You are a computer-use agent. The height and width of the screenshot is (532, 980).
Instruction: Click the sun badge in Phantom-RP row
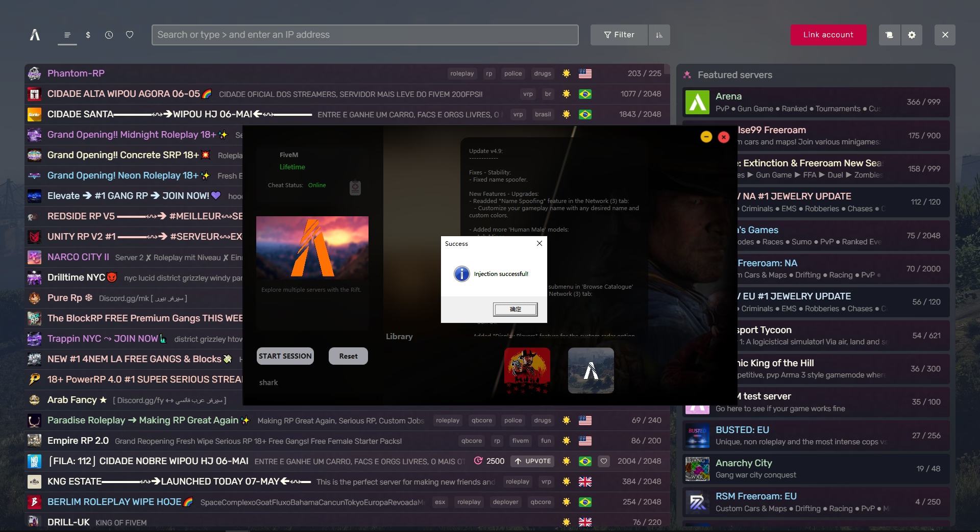566,73
